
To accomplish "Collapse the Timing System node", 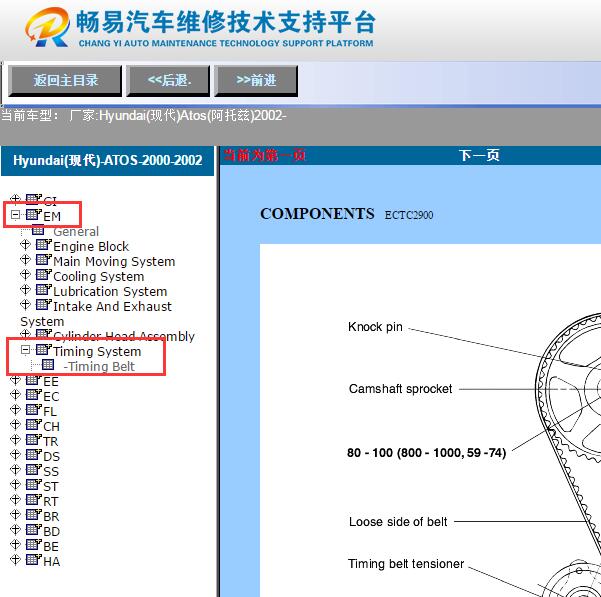I will [25, 349].
